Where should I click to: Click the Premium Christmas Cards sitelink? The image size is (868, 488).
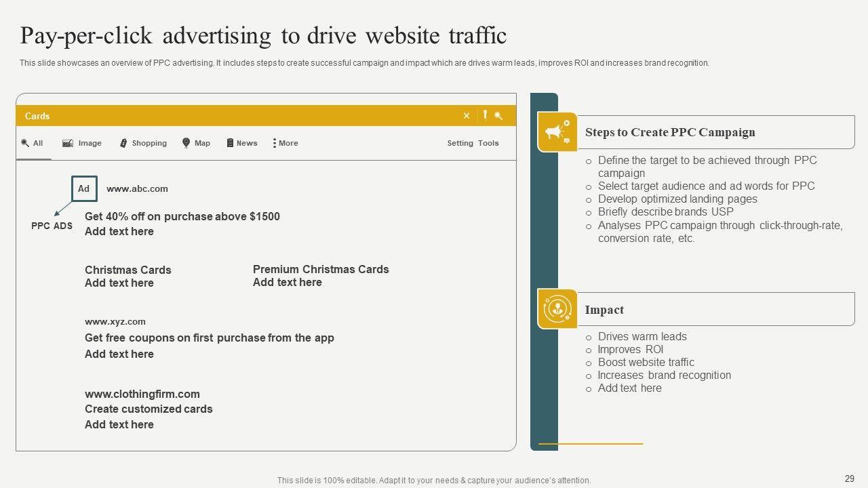[321, 269]
